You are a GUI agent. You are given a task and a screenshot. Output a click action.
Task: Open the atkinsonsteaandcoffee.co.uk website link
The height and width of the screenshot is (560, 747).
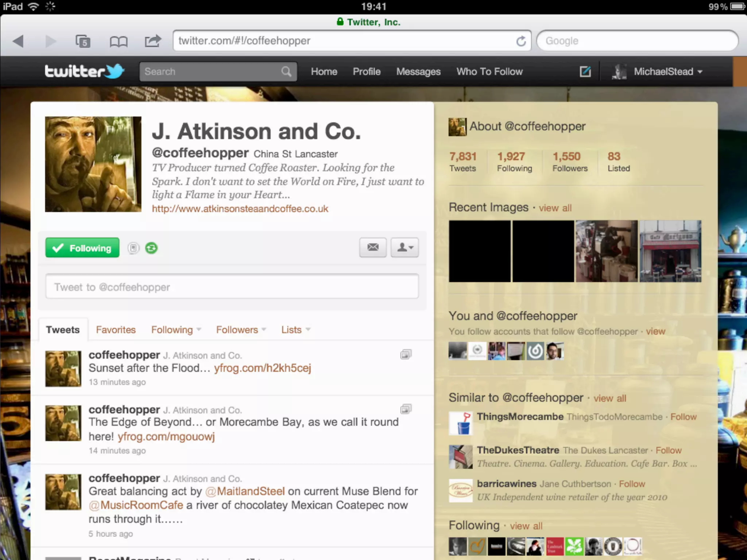(240, 209)
